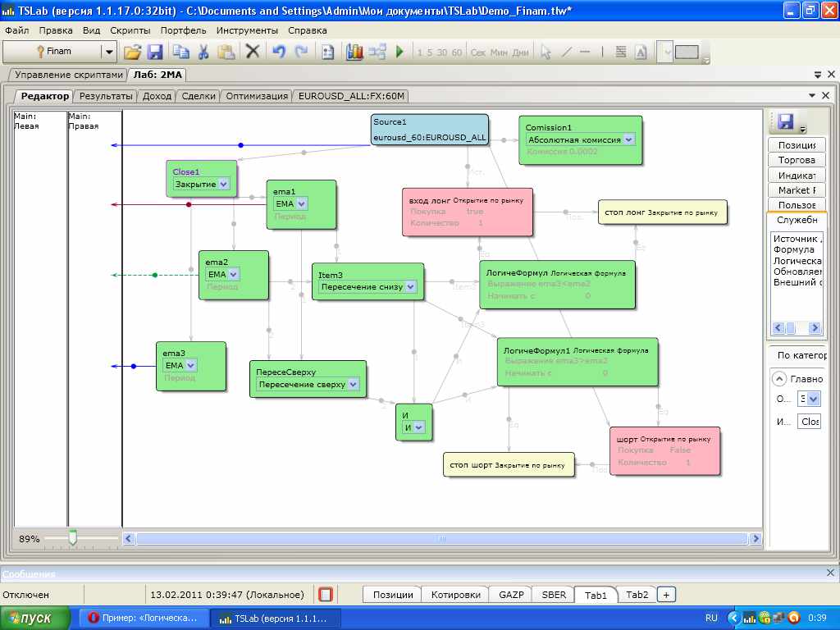Save the script via main toolbar floppy icon
Image resolution: width=840 pixels, height=630 pixels.
point(155,52)
